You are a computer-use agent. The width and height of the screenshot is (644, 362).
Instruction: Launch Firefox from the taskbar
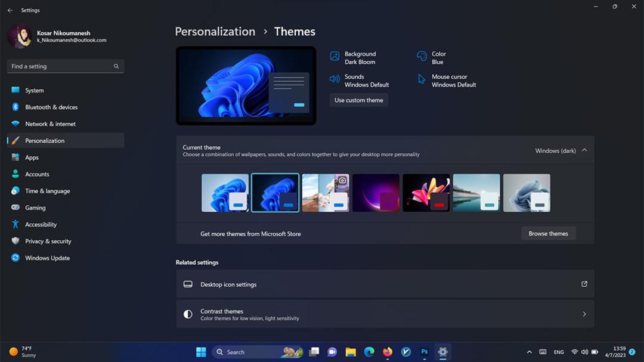coord(388,352)
